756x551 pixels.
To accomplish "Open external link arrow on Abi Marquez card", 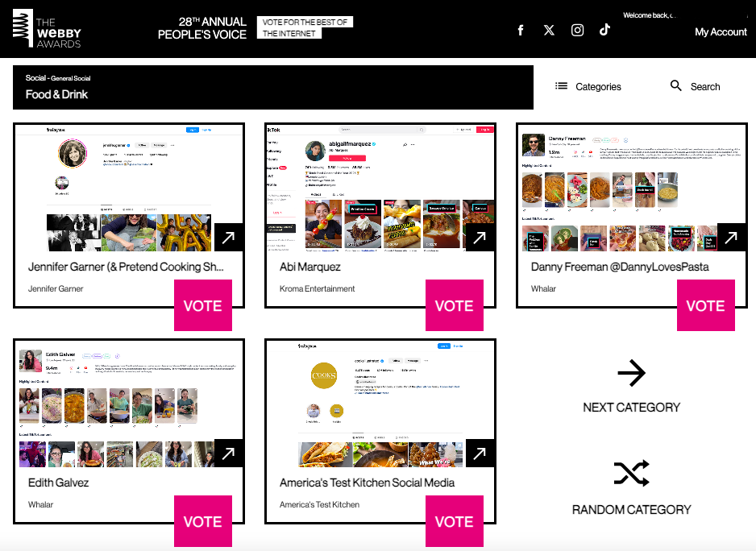I will tap(480, 237).
